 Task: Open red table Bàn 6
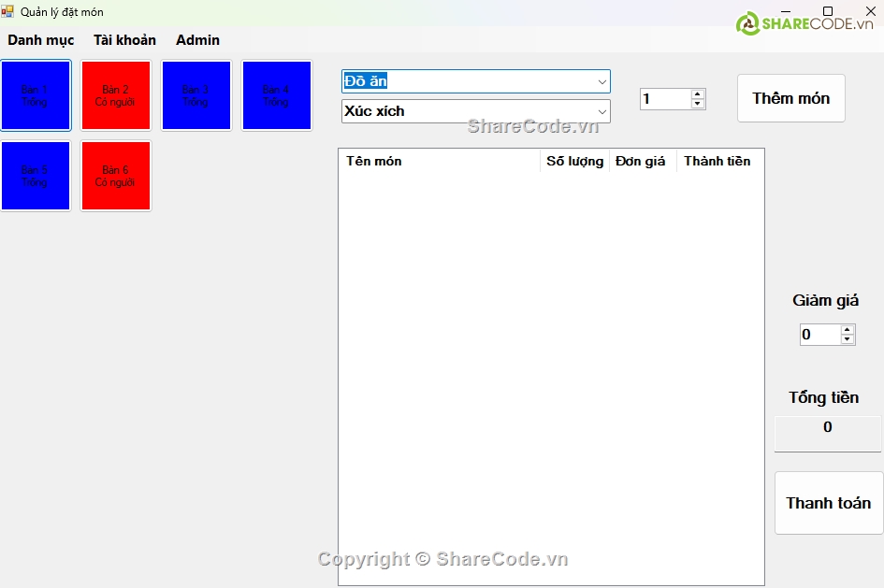(x=115, y=176)
